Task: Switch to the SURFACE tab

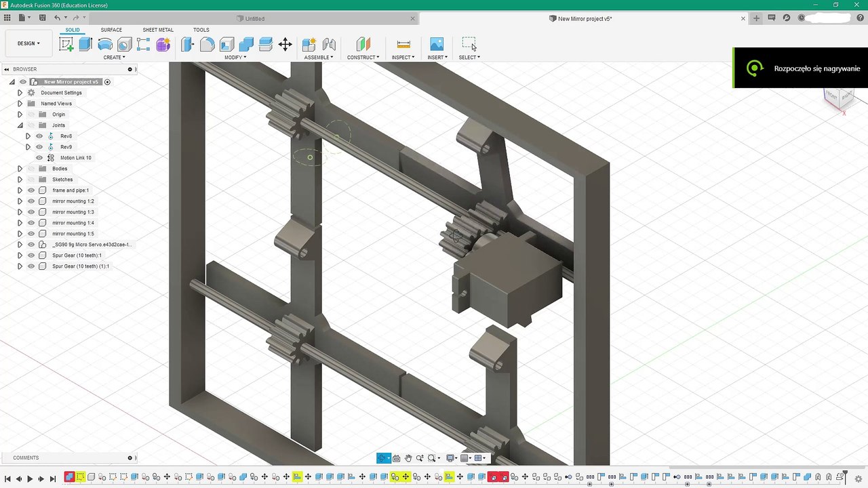Action: click(111, 30)
